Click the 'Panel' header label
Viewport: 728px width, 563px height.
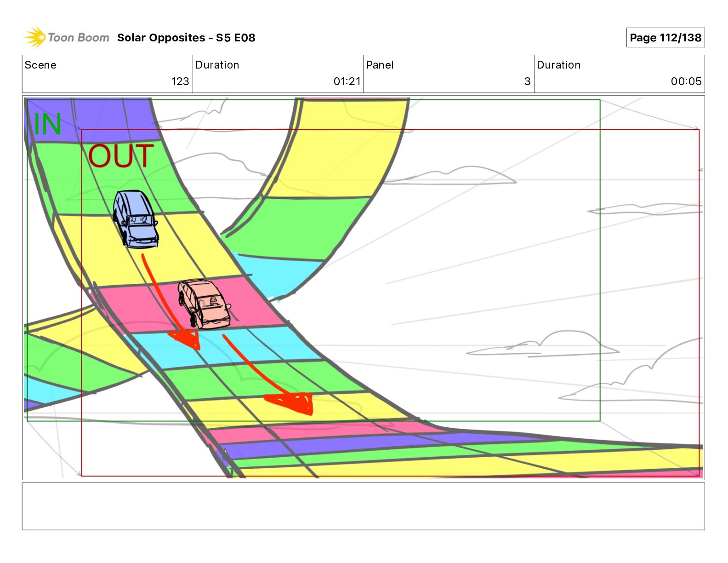click(380, 65)
